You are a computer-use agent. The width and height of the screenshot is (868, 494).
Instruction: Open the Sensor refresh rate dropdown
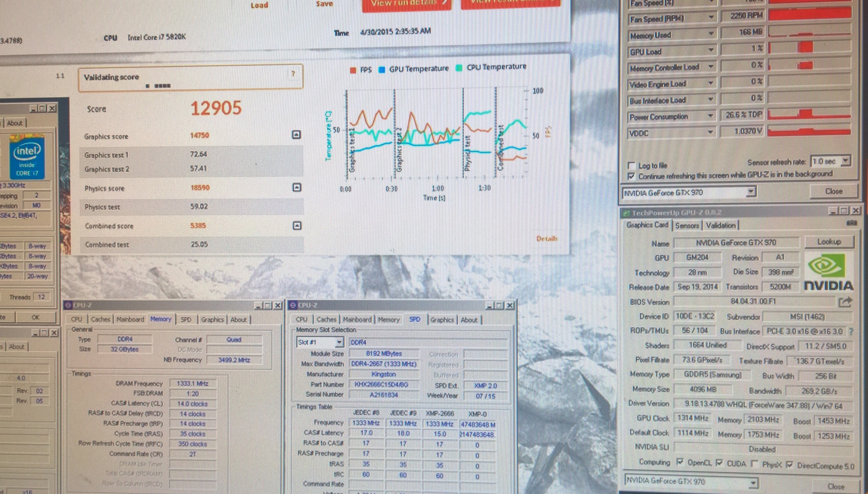pos(845,160)
